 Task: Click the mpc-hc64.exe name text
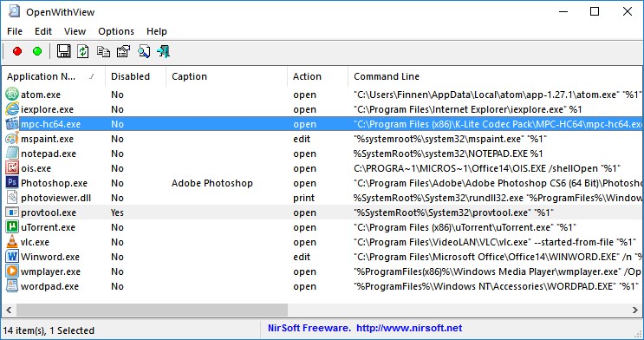point(50,124)
